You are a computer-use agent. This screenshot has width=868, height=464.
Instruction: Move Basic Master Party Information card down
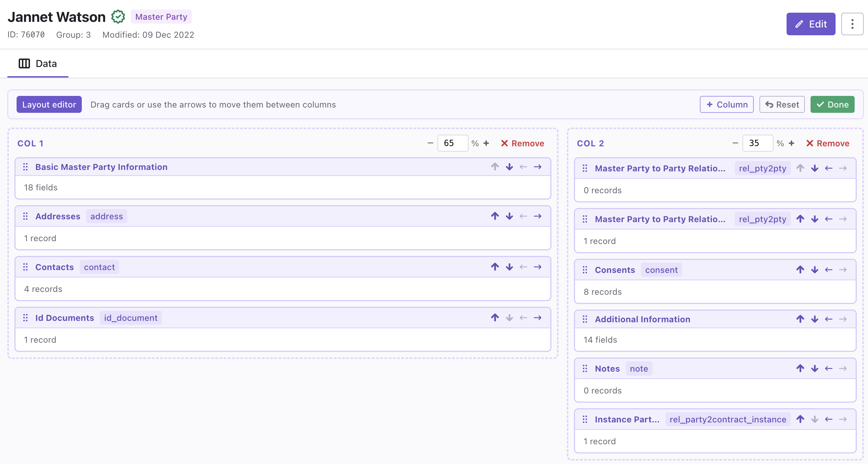point(509,167)
